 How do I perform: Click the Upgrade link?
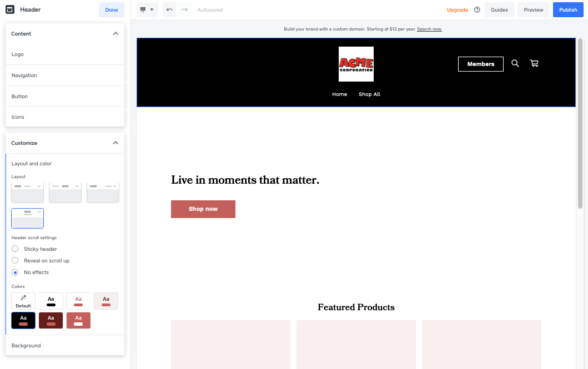[457, 10]
